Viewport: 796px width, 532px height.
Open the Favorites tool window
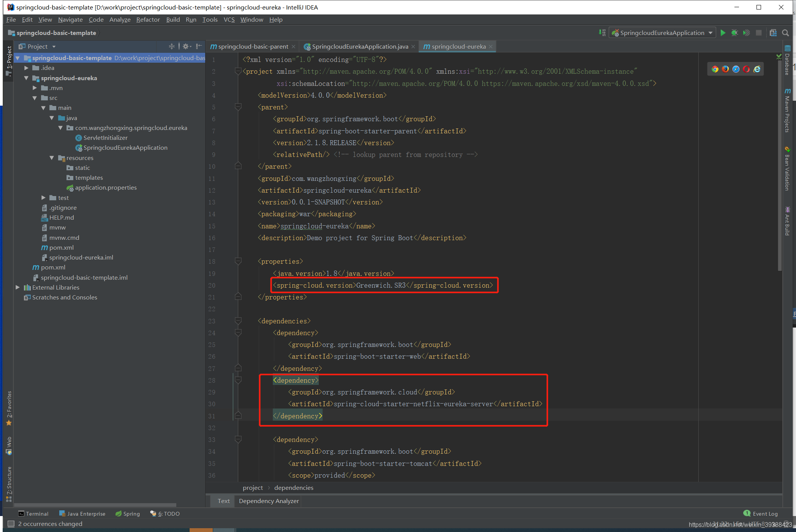coord(9,408)
